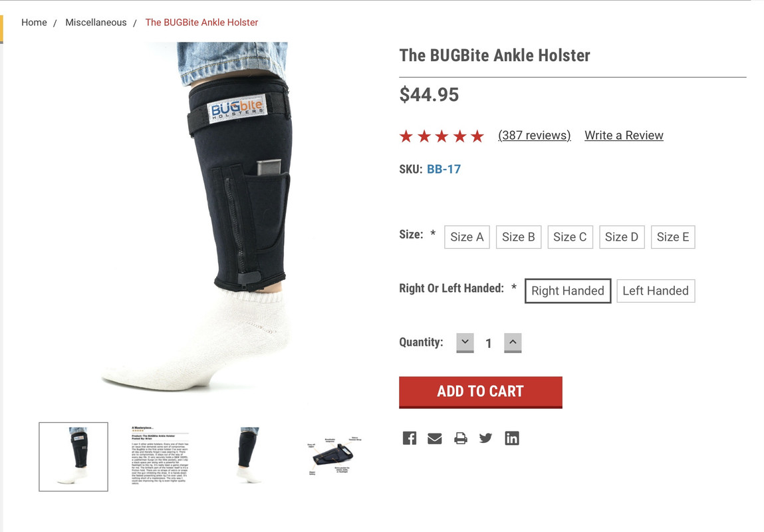This screenshot has width=764, height=532.
Task: Click the print page icon
Action: pyautogui.click(x=460, y=438)
